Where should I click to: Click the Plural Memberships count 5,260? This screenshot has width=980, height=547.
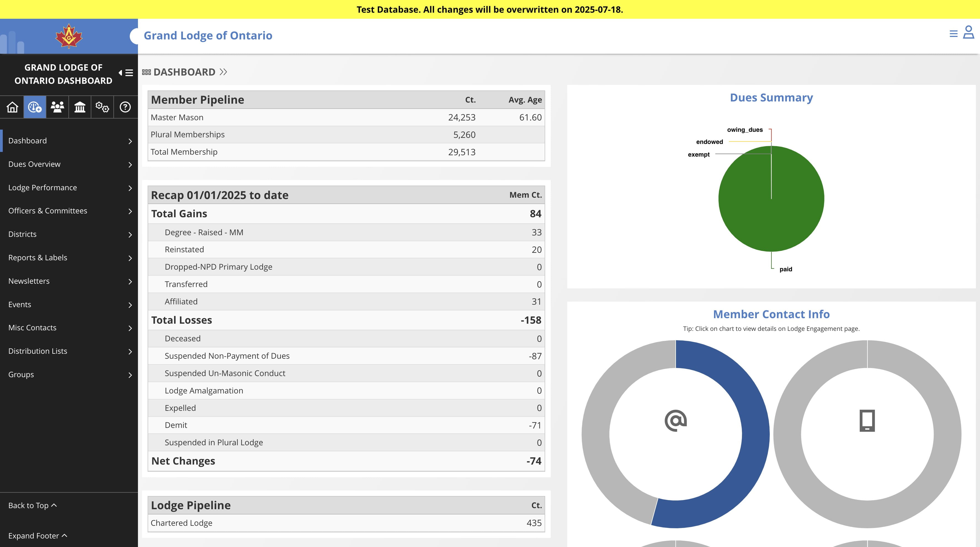coord(464,135)
